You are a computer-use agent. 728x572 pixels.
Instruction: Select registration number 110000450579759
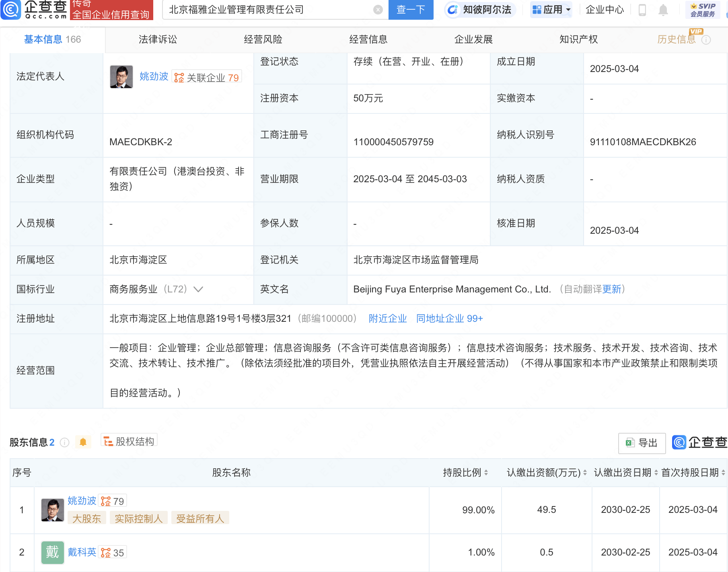(393, 142)
